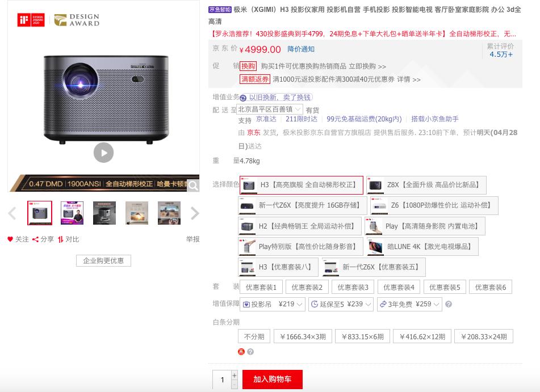Click the 白条 red icon under installment options
This screenshot has height=392, width=540.
pos(241,352)
